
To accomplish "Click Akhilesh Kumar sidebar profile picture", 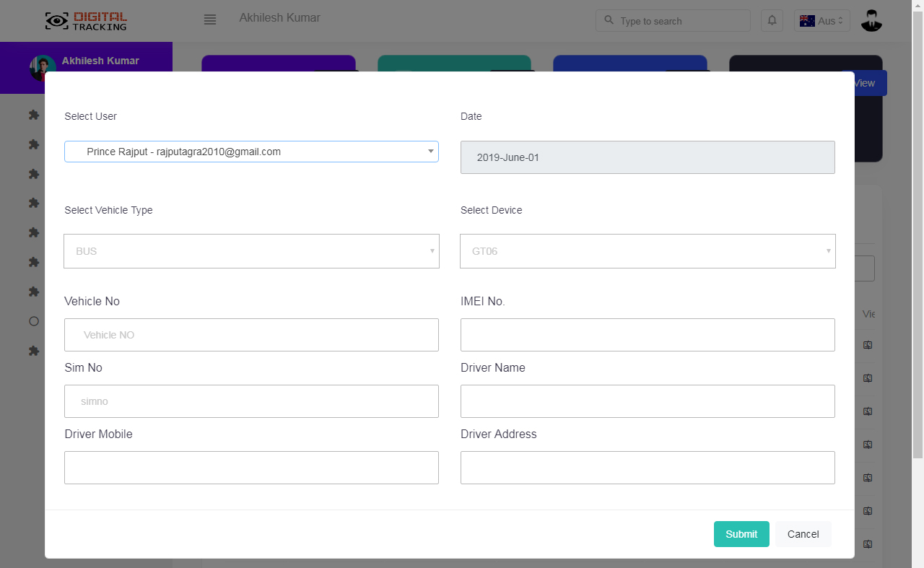I will [x=43, y=67].
